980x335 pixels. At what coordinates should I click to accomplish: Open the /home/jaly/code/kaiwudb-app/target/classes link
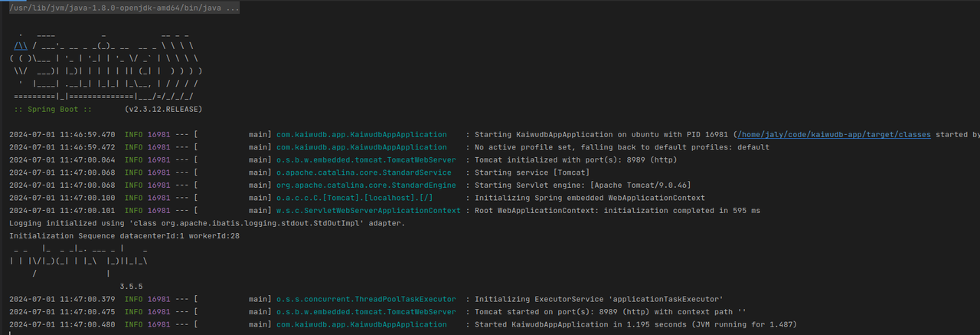click(x=834, y=135)
